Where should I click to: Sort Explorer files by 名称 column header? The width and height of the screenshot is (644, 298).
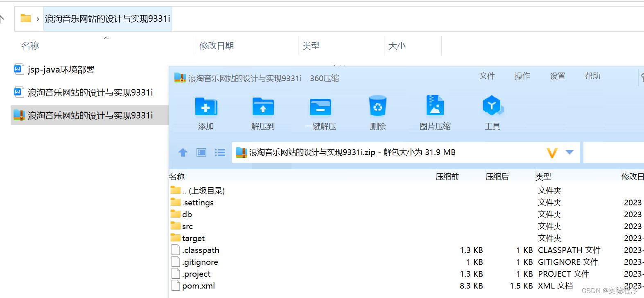(30, 46)
